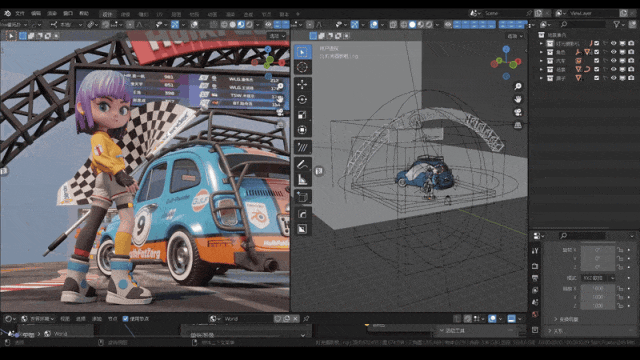Select the Scale tool in right viewport
Viewport: 640px width, 360px height.
click(x=302, y=115)
